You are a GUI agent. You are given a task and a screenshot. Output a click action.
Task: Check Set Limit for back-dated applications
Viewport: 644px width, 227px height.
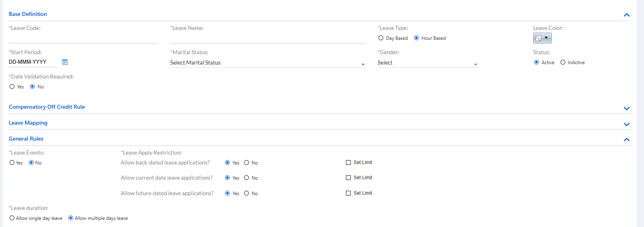coord(348,162)
